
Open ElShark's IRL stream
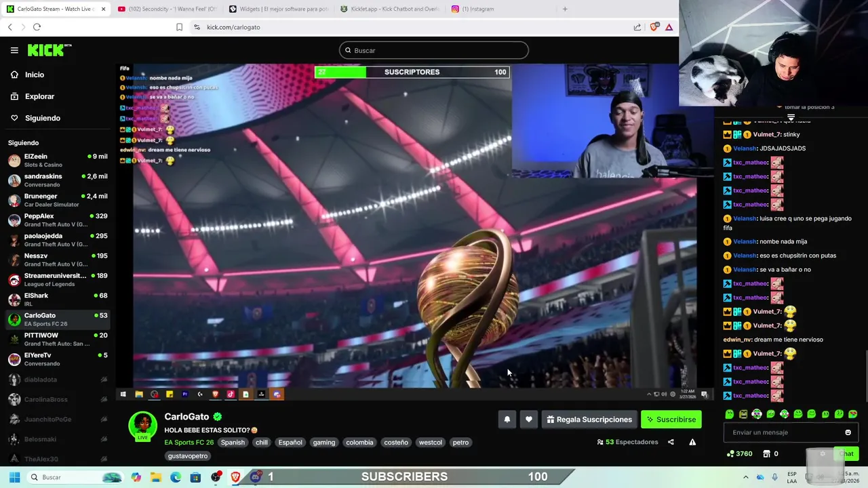click(58, 300)
